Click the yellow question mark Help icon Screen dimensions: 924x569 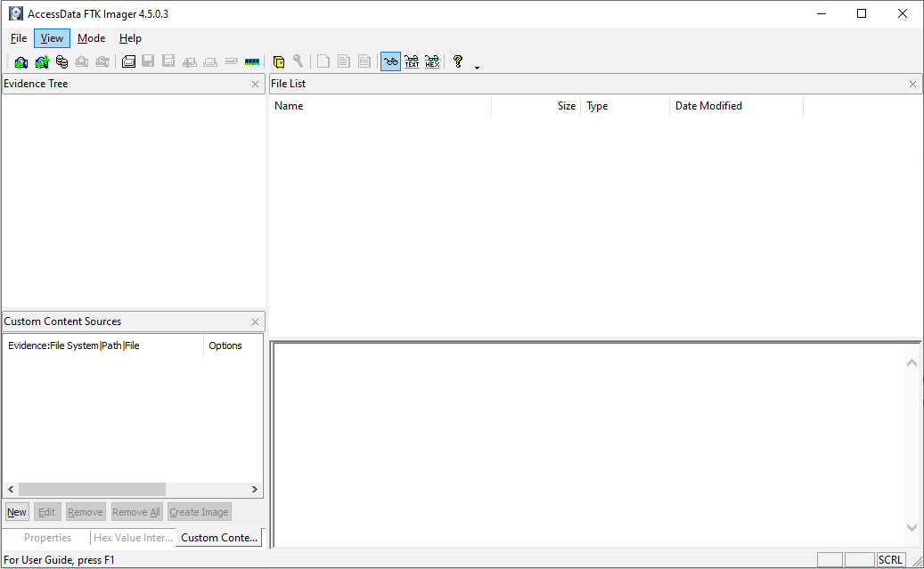(458, 61)
